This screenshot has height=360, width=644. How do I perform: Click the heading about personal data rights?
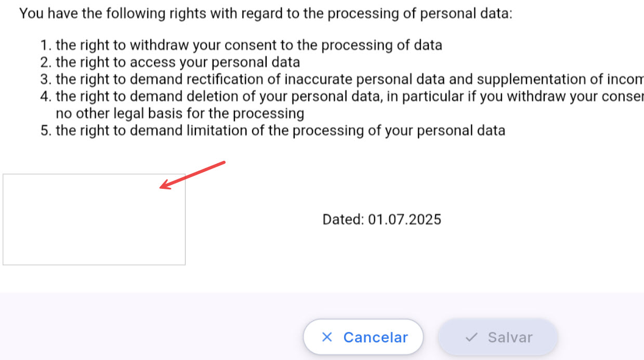click(266, 13)
